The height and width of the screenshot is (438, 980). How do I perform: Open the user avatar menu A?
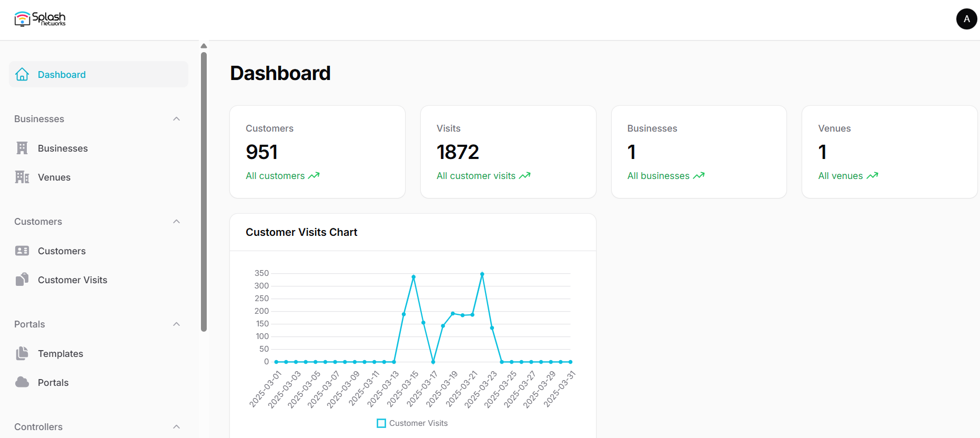click(966, 19)
